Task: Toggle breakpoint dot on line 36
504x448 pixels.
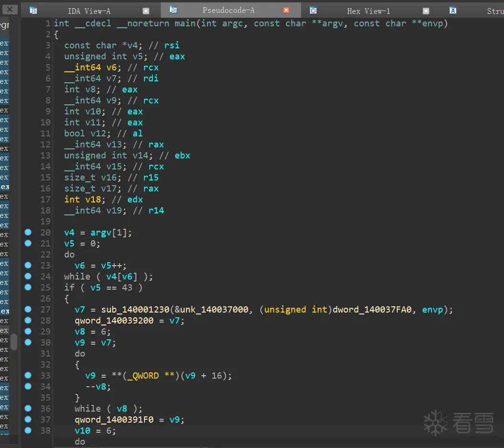Action: pos(28,408)
